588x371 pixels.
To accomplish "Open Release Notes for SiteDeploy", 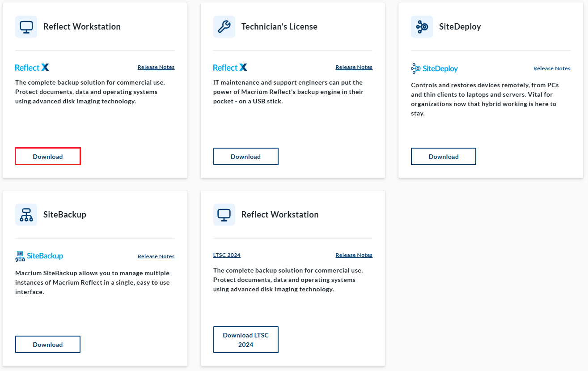I will coord(552,68).
